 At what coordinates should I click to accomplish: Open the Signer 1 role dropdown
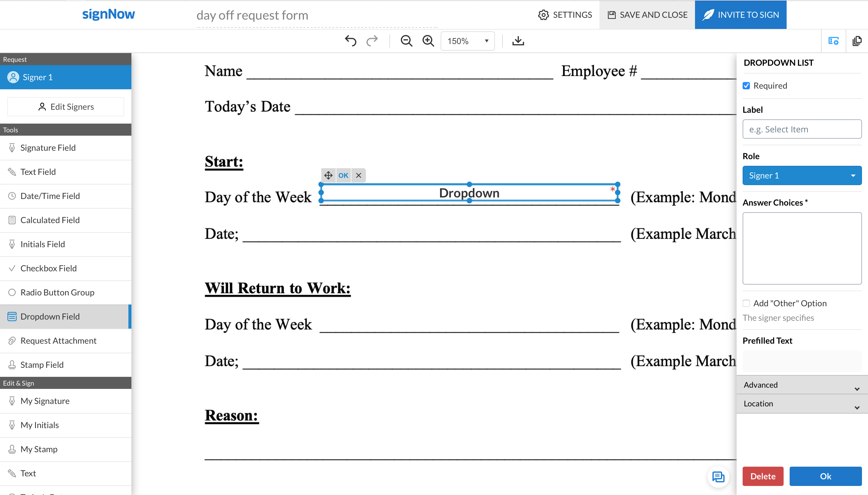click(x=802, y=175)
